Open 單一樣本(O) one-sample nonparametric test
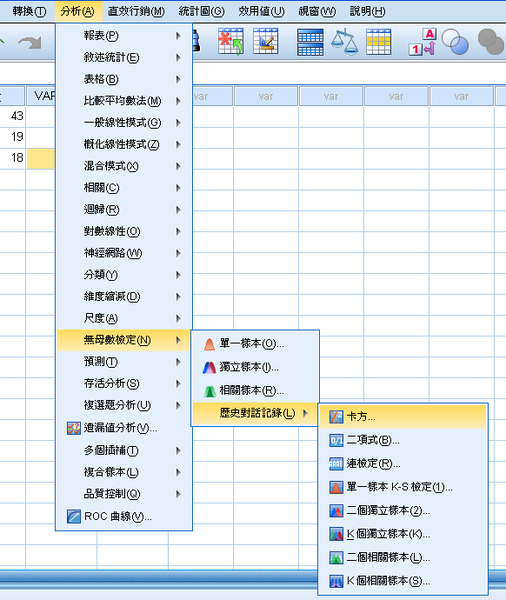 [255, 344]
